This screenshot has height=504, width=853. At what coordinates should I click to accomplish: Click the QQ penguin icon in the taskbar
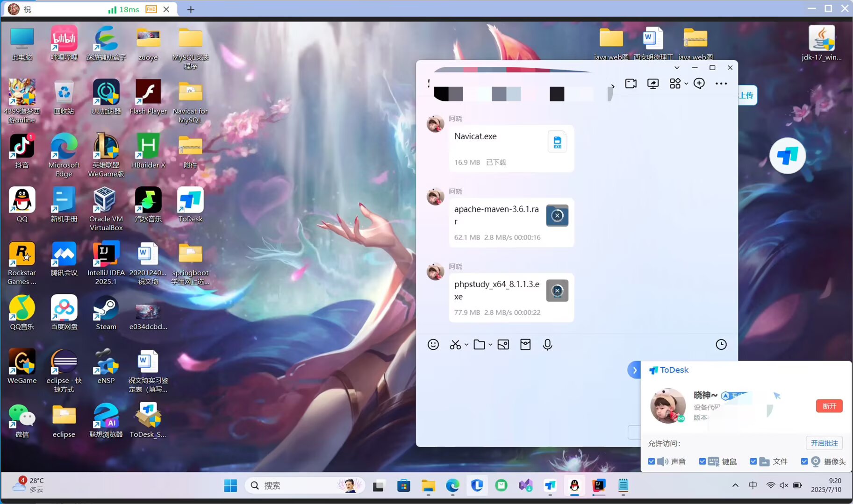point(574,486)
